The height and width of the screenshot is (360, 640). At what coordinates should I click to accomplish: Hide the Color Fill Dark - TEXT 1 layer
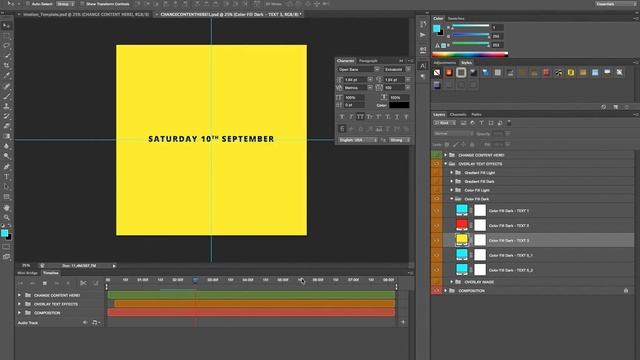tap(436, 211)
